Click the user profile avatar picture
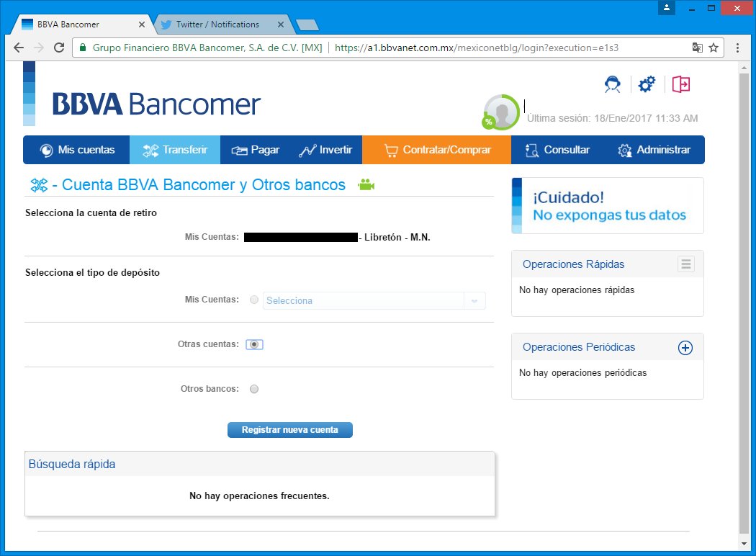 [x=502, y=112]
